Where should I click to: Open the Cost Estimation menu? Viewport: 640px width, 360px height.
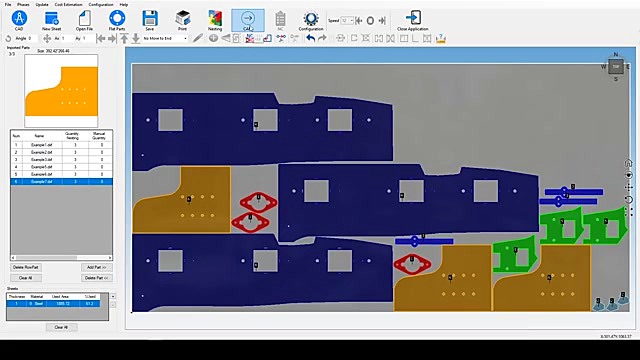[x=69, y=4]
